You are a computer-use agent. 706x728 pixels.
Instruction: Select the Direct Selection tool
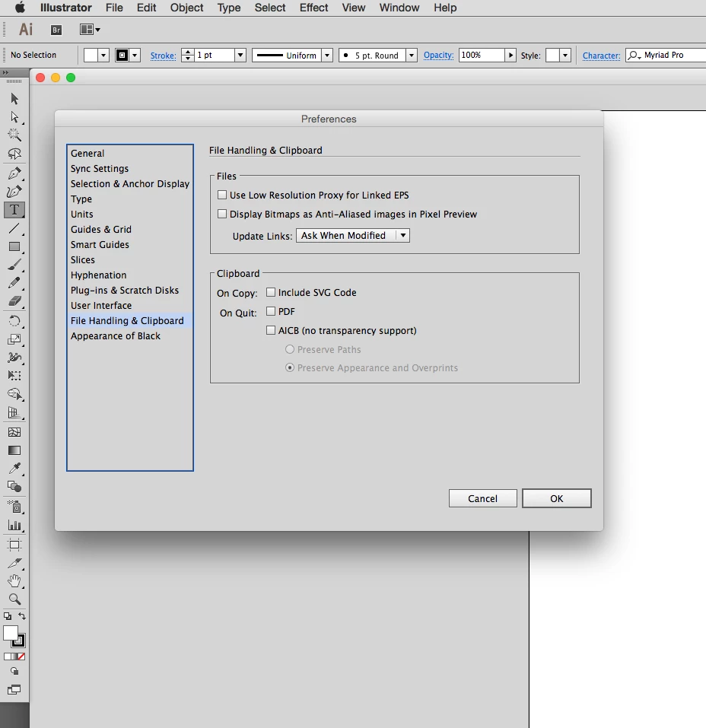(14, 116)
